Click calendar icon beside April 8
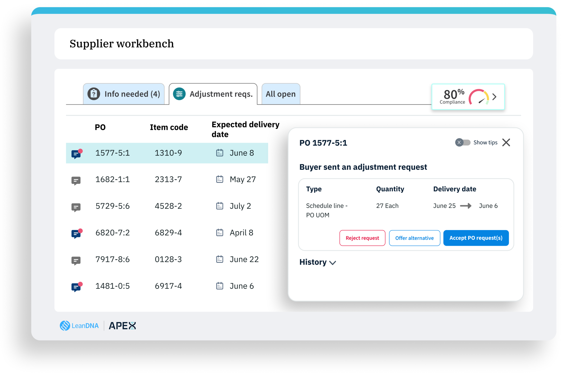 pyautogui.click(x=220, y=232)
